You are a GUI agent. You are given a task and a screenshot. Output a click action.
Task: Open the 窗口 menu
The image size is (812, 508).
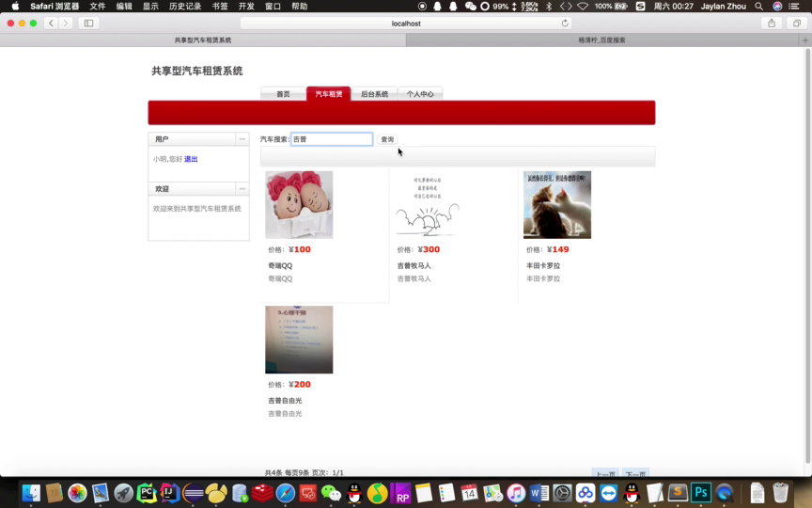(273, 7)
